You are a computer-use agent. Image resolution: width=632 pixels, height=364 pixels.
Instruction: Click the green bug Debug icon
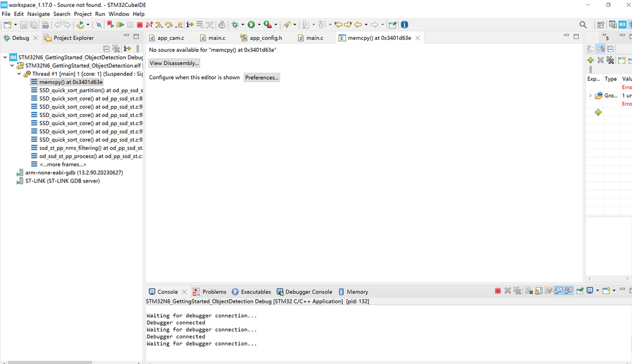click(x=235, y=25)
